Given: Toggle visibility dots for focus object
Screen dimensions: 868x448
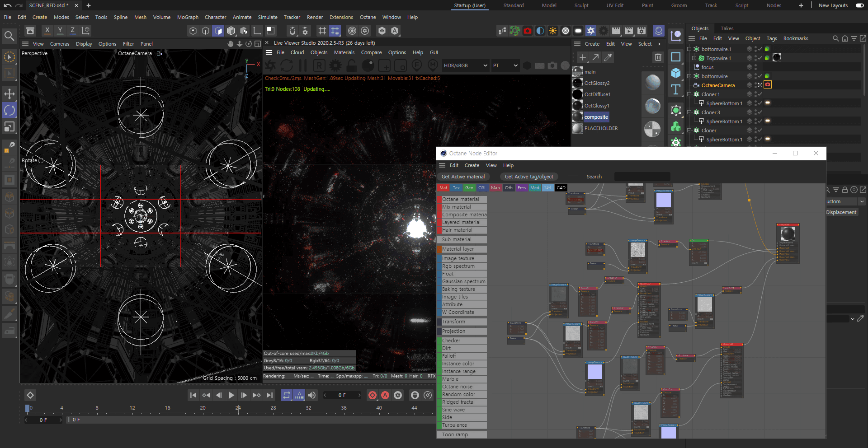Looking at the screenshot, I should [x=755, y=67].
